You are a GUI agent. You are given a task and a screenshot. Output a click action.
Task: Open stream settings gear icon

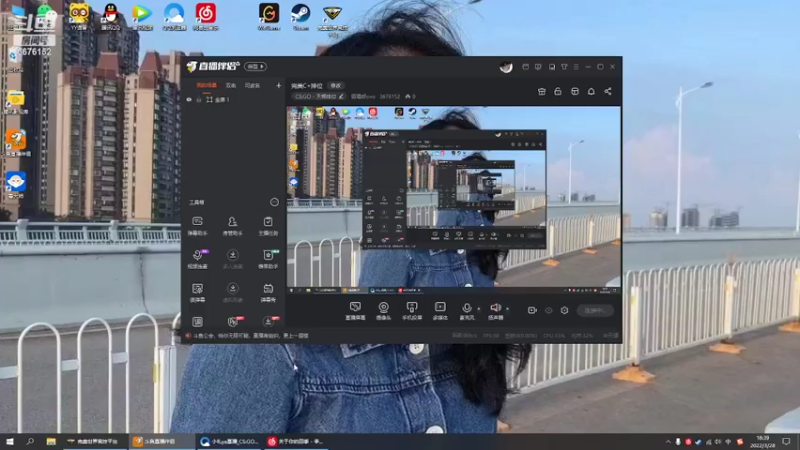[564, 310]
